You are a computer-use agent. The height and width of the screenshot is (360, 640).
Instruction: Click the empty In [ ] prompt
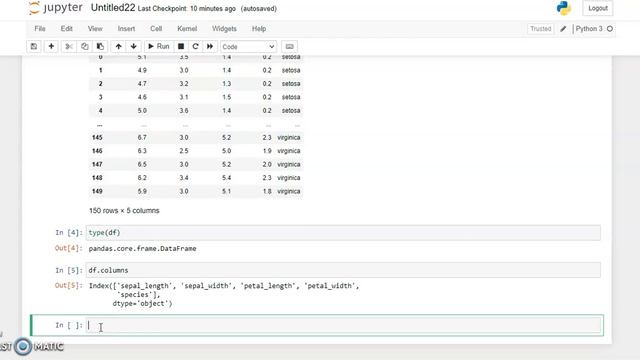69,325
